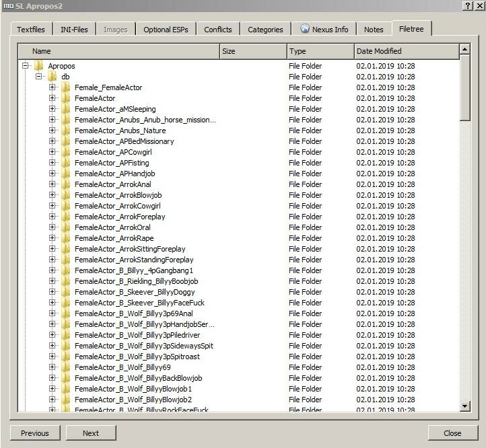The width and height of the screenshot is (486, 448).
Task: Click folder icon of FemaleActor_ArrokForeplay
Action: coord(65,216)
